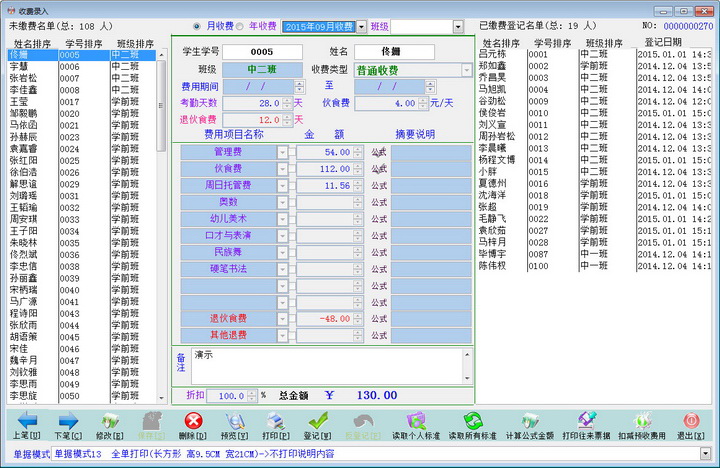Click 公式 button in 周日托管费 row
720x468 pixels.
click(x=379, y=186)
